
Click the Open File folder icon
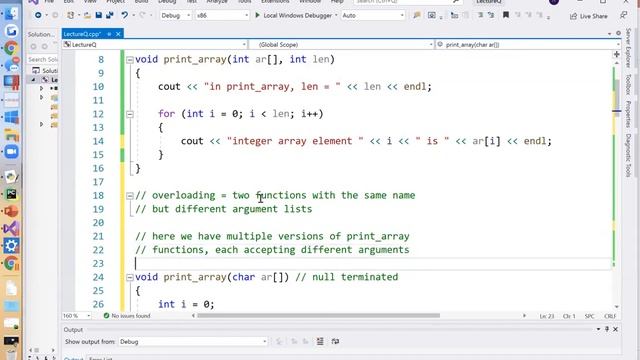click(87, 16)
